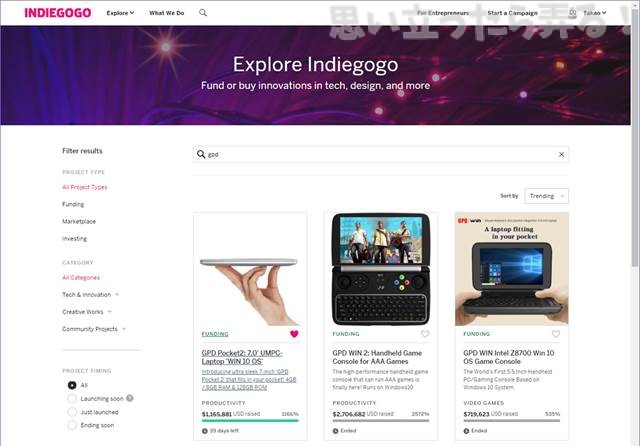Screen dimensions: 640x446
Task: Click the Indiegogo logo
Action: pos(58,13)
